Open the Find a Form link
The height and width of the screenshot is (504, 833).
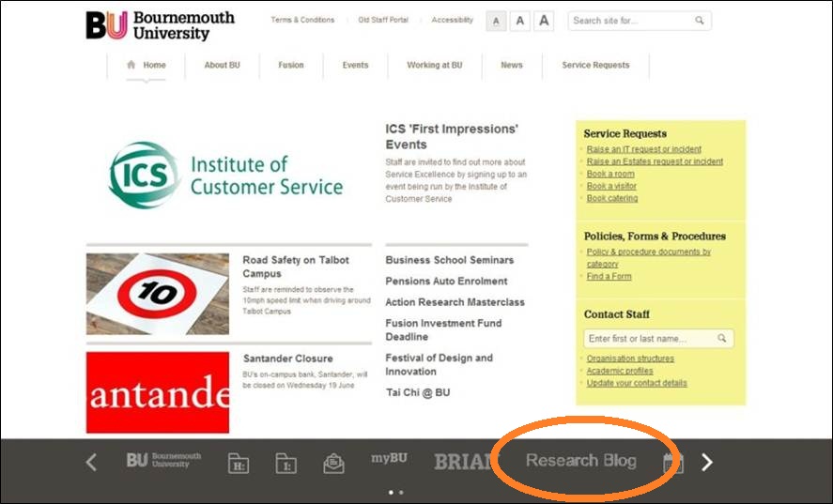609,276
